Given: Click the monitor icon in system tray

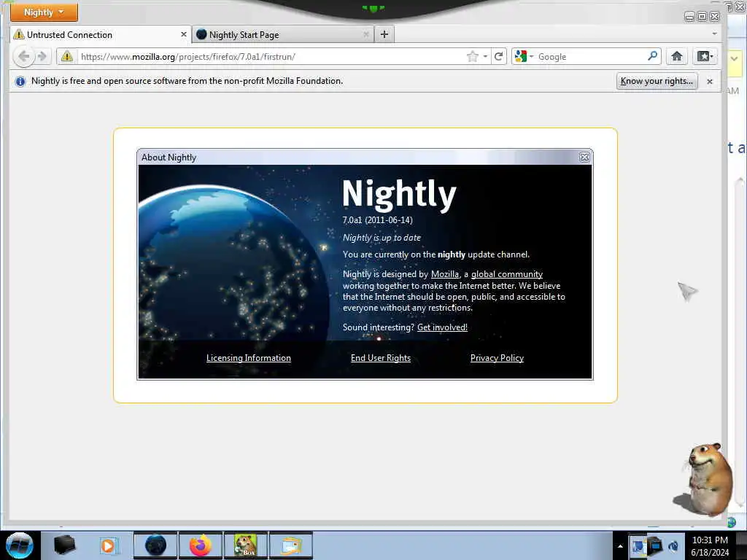Looking at the screenshot, I should pos(655,545).
